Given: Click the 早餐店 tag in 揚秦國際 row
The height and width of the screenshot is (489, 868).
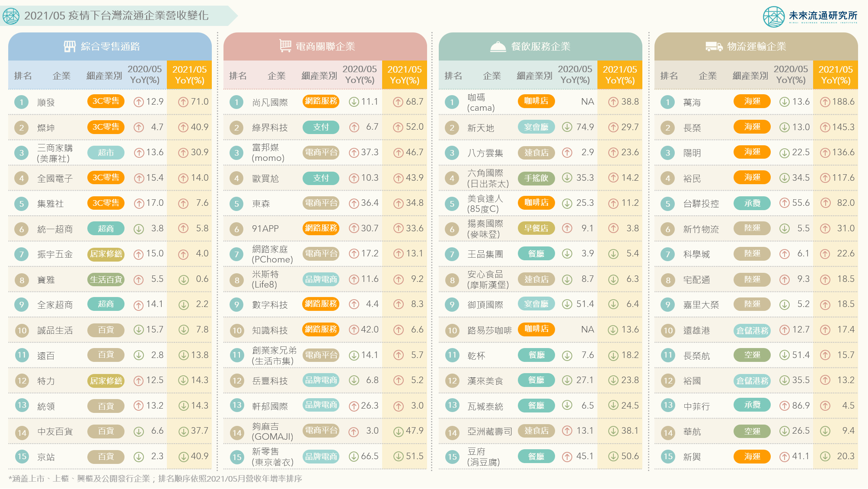Looking at the screenshot, I should [x=536, y=228].
